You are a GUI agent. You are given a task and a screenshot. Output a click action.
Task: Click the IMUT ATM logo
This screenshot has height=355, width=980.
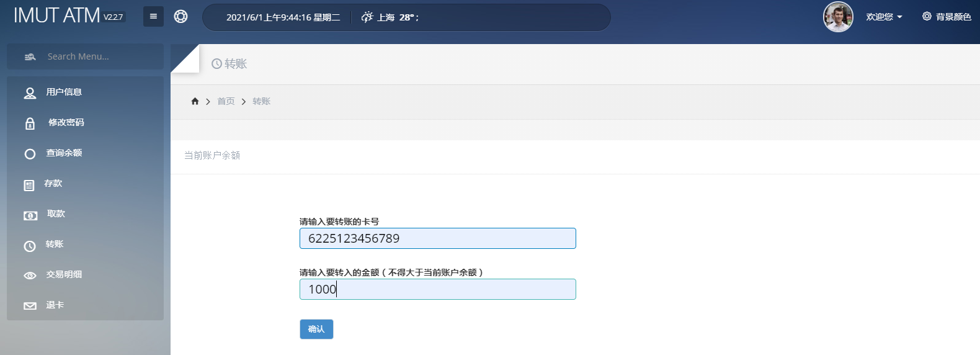point(57,16)
